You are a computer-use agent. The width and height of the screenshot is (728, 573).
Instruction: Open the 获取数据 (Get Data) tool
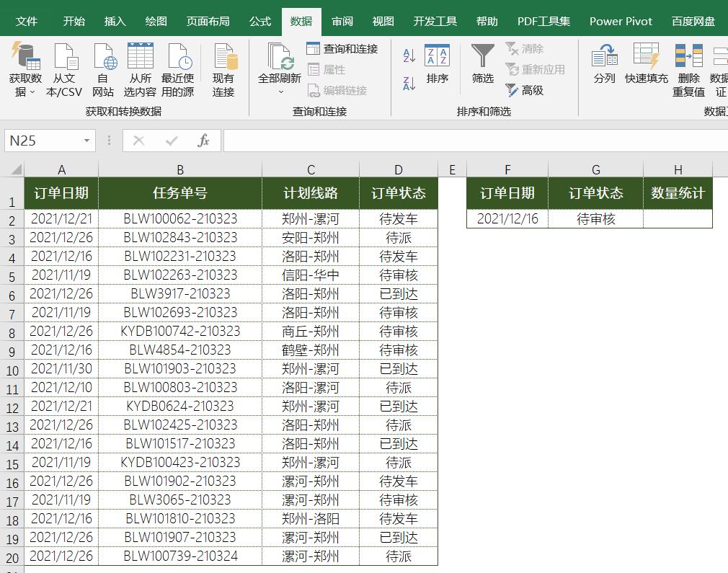click(x=25, y=70)
